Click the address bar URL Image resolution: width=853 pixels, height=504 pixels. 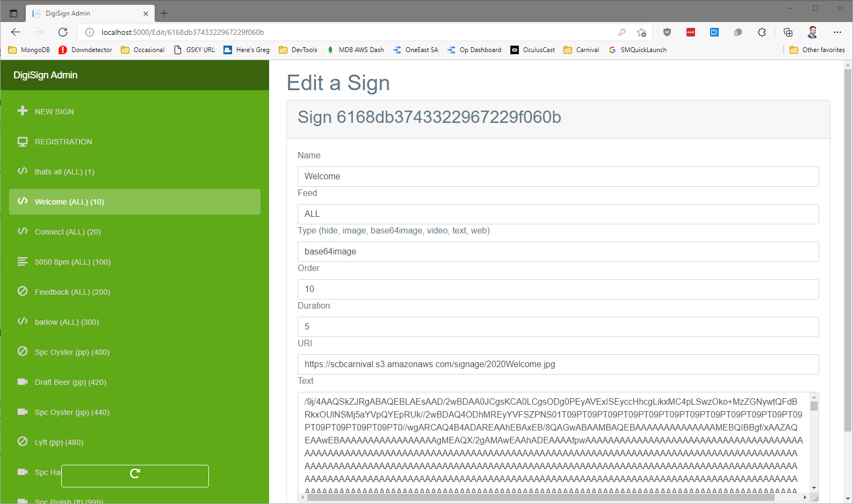click(183, 32)
